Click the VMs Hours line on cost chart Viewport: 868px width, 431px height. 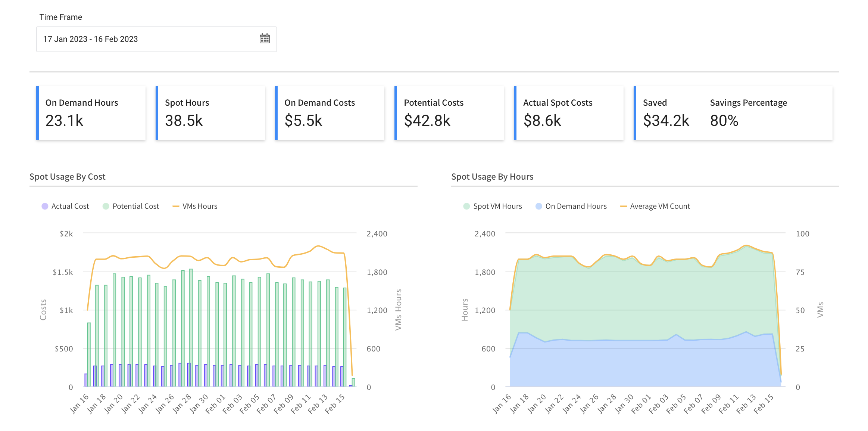coord(221,258)
